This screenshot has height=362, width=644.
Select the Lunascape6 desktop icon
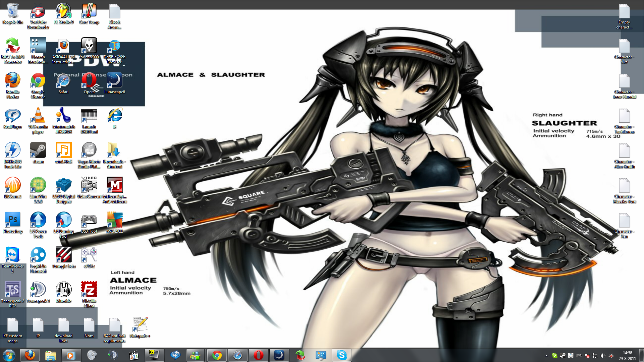115,83
